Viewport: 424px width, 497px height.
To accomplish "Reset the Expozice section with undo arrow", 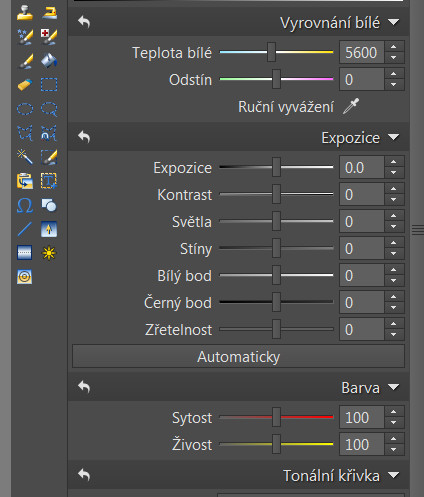I will pos(84,137).
